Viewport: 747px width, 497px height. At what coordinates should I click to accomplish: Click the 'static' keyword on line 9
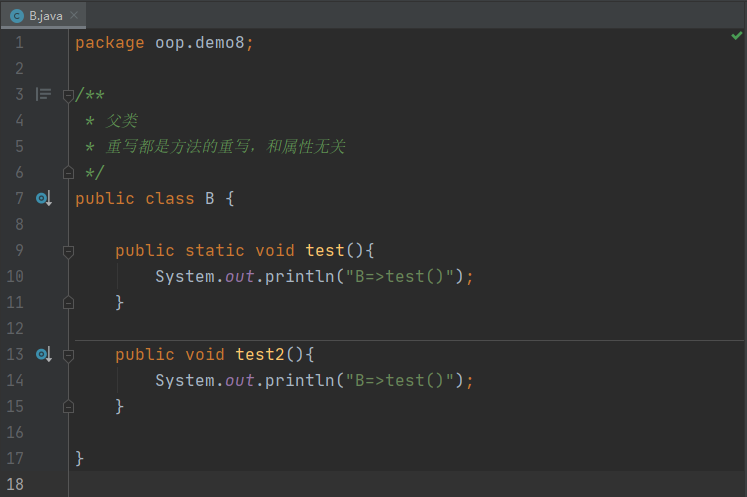pos(214,250)
